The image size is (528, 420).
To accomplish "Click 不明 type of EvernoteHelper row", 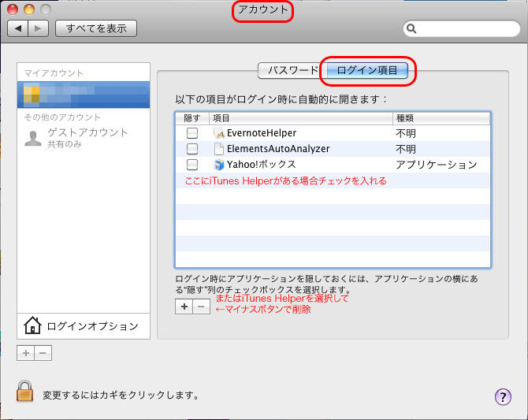I will coord(406,133).
